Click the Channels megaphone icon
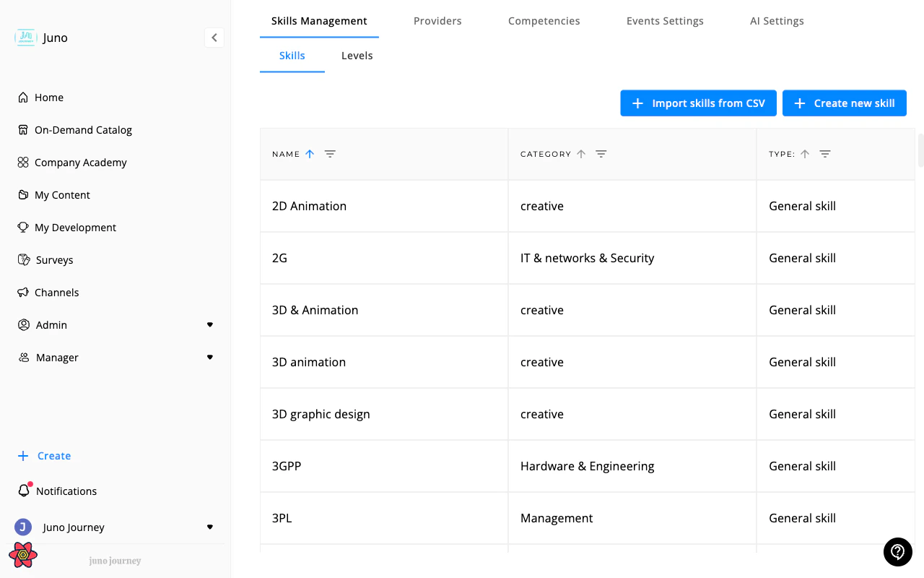This screenshot has height=578, width=924. (x=24, y=292)
